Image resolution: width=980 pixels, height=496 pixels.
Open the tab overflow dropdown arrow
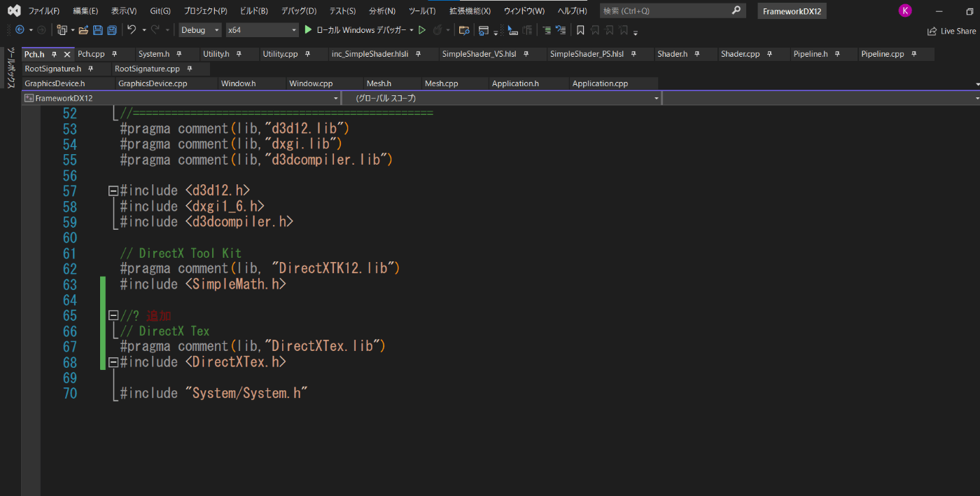click(976, 84)
